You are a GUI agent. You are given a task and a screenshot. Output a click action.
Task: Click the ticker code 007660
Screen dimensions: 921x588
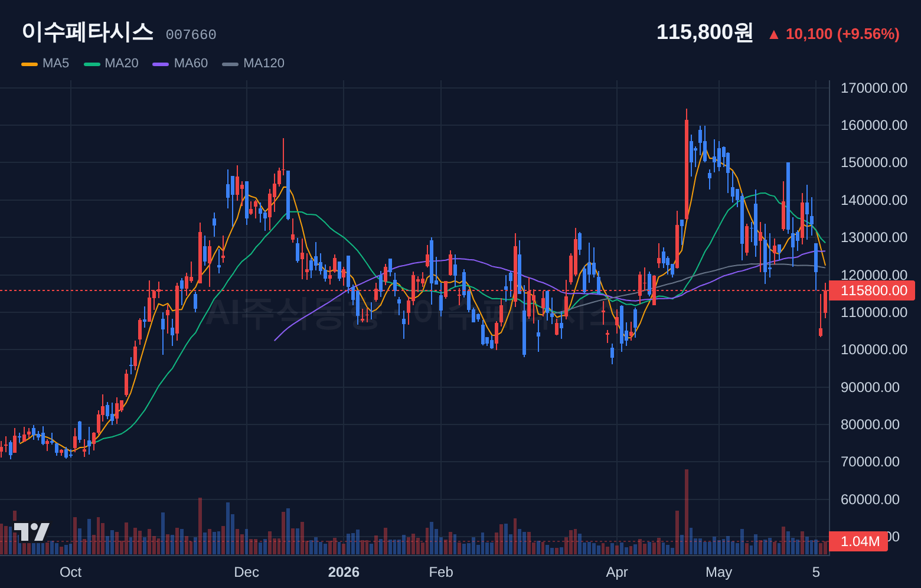[191, 35]
